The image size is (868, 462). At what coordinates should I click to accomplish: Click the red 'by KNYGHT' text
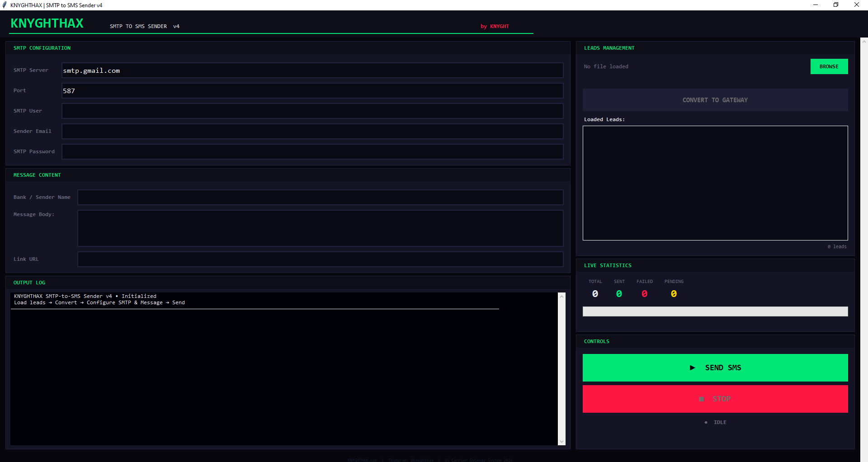click(x=495, y=26)
